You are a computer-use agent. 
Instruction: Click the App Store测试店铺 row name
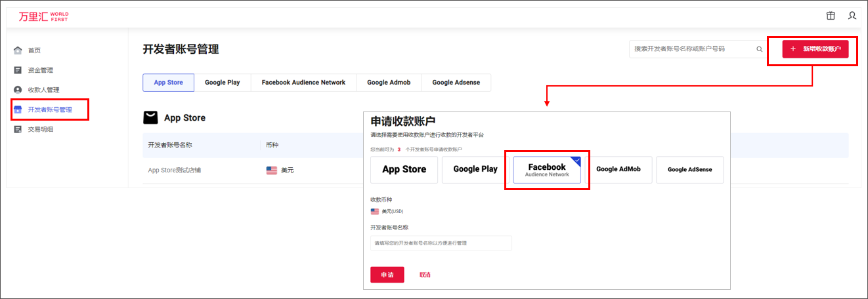(x=175, y=170)
